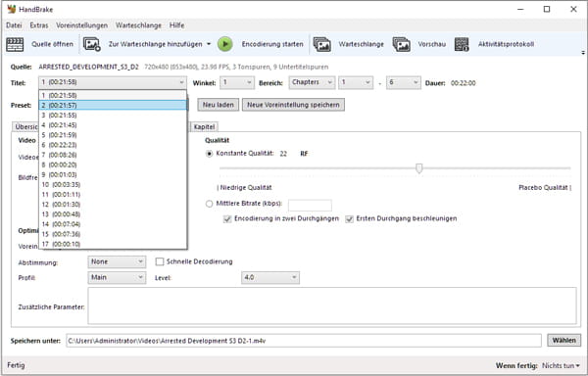
Task: Open the Profil dropdown set to Main
Action: tap(117, 277)
